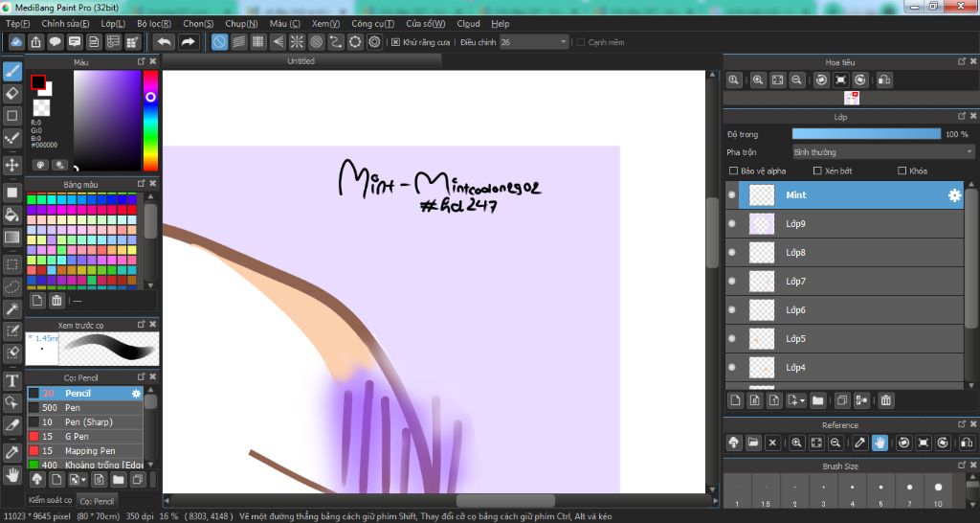This screenshot has width=980, height=523.
Task: Turn snap off with the circle-slash icon
Action: tap(219, 42)
